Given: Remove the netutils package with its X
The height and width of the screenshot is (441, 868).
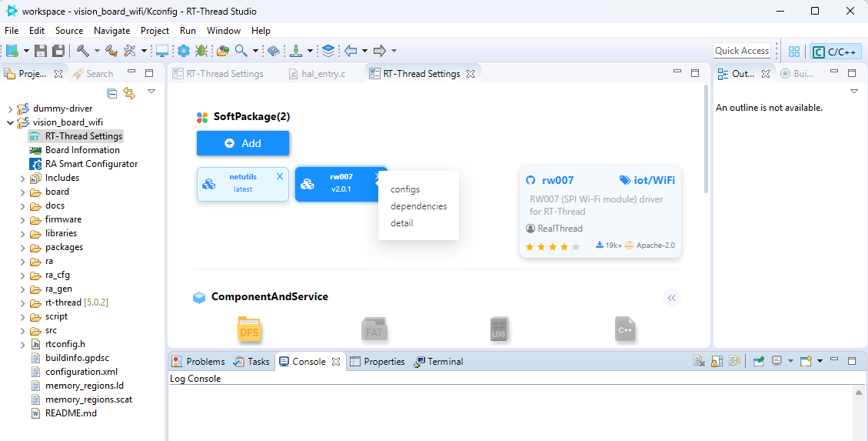Looking at the screenshot, I should click(280, 176).
